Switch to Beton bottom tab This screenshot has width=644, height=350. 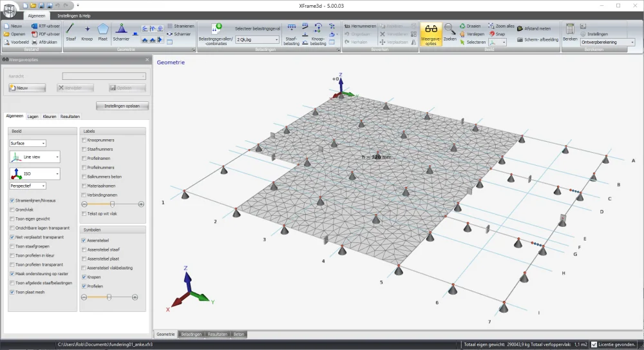239,335
